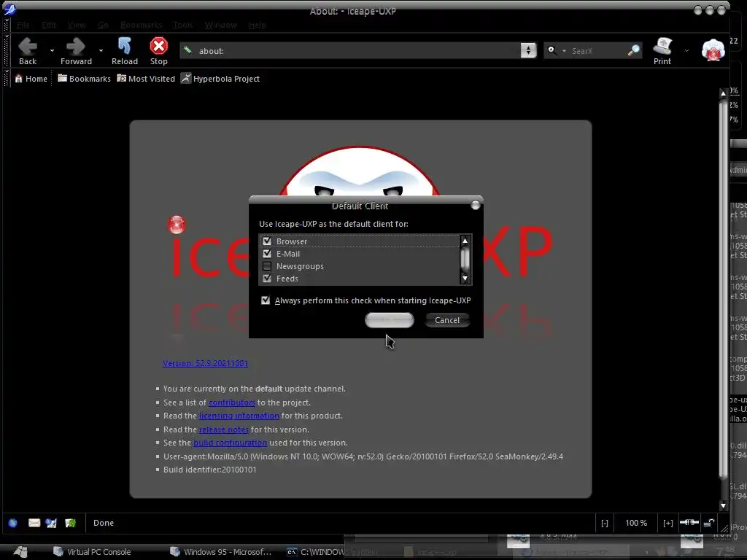This screenshot has height=560, width=747.
Task: Open the Bookmarks menu
Action: (x=141, y=25)
